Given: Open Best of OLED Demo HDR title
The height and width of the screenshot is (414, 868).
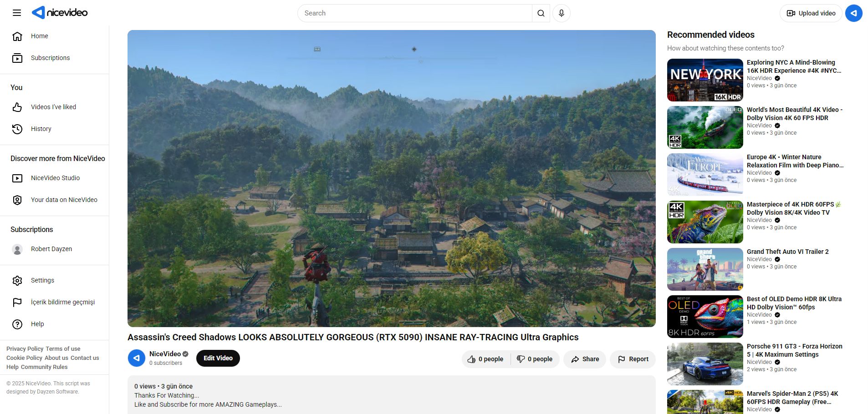Looking at the screenshot, I should tap(794, 303).
